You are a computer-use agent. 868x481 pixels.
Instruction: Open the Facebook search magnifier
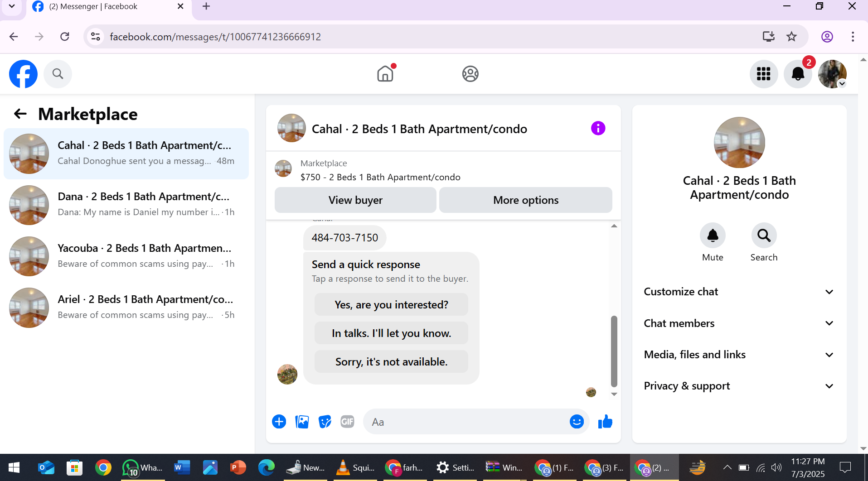click(58, 74)
